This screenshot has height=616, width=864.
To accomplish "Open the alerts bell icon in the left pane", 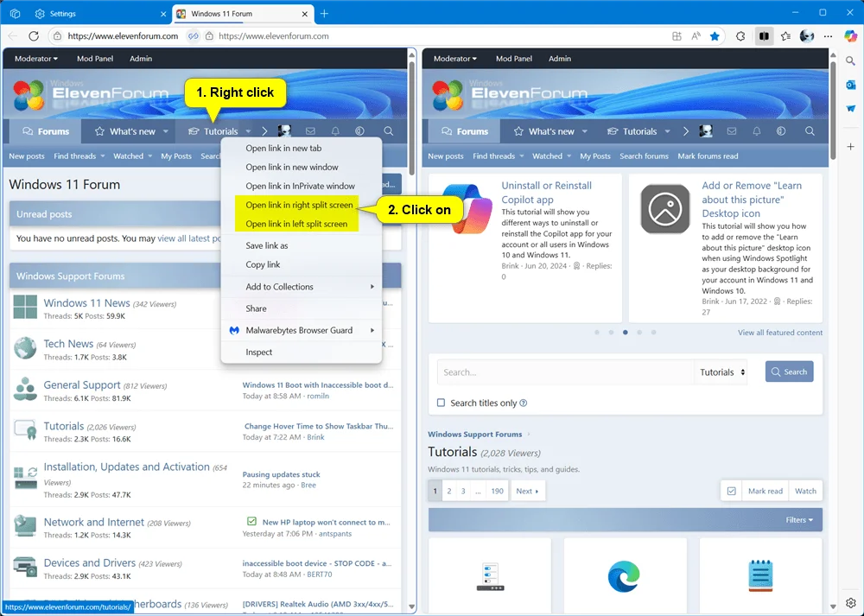I will click(x=335, y=131).
